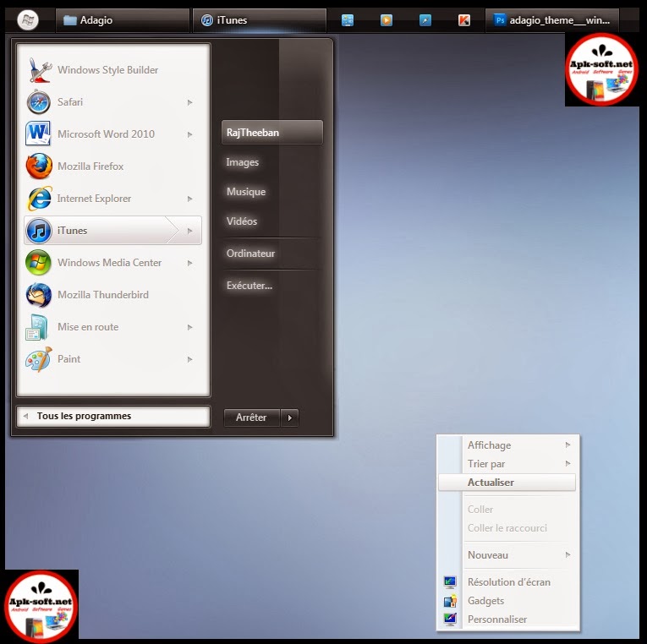
Task: Click the blue control panel taskbar icon
Action: click(x=348, y=19)
